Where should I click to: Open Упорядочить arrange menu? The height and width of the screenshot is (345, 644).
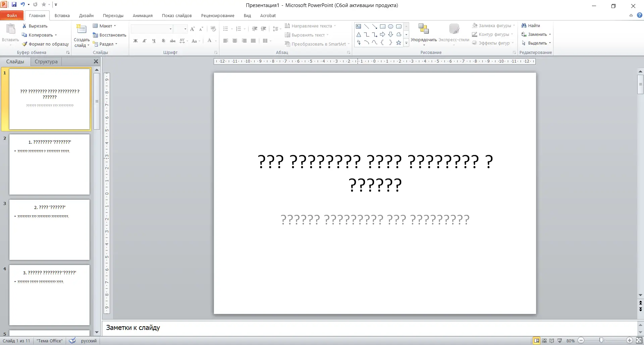point(424,35)
